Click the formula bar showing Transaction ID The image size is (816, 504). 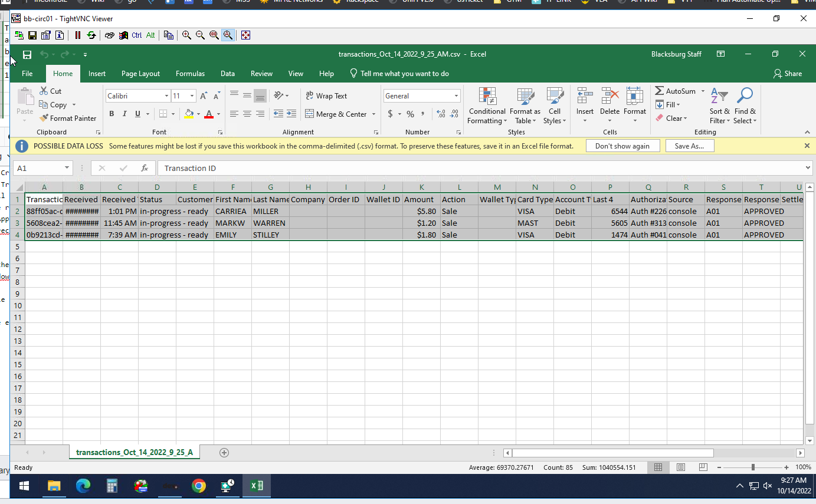[484, 168]
